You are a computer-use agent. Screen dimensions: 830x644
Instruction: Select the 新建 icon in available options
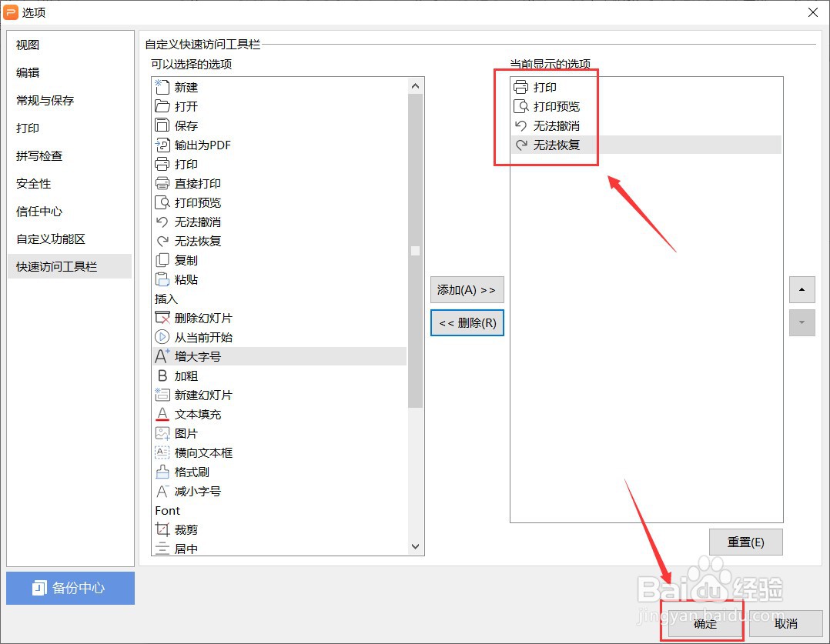[162, 87]
